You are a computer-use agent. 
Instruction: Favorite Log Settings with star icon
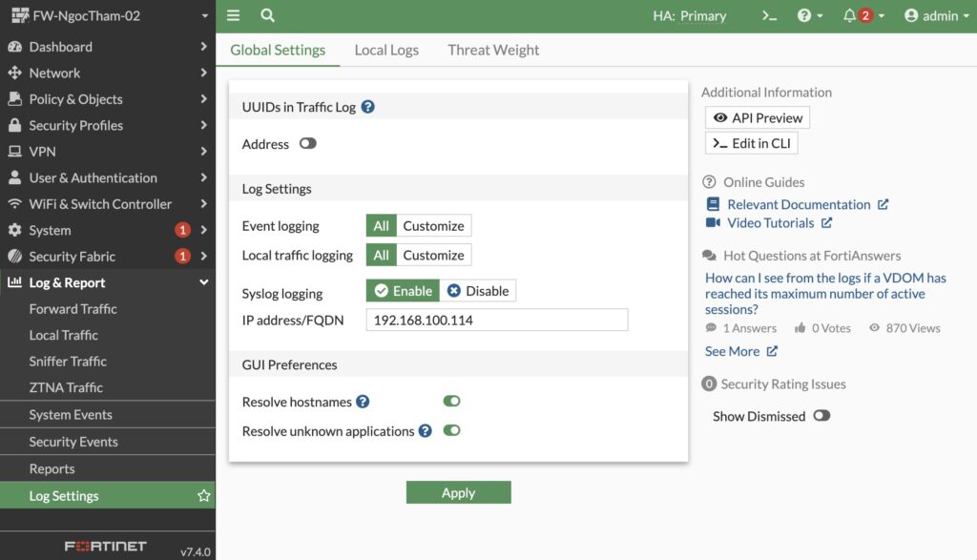tap(204, 496)
